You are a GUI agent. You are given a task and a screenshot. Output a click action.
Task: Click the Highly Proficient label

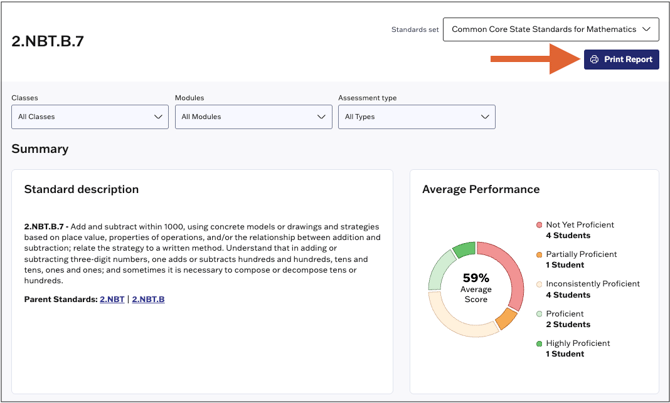[x=578, y=343]
